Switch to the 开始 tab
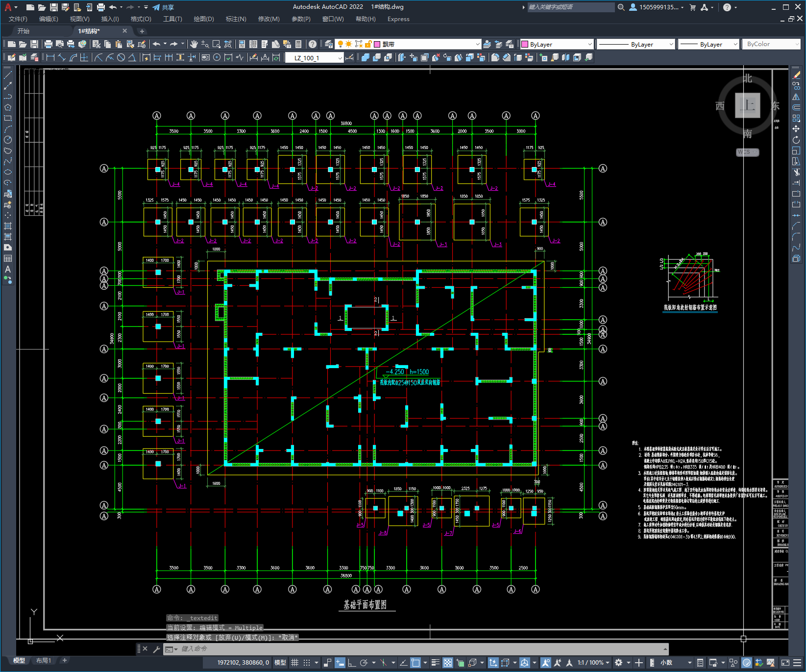The height and width of the screenshot is (672, 806). [24, 31]
